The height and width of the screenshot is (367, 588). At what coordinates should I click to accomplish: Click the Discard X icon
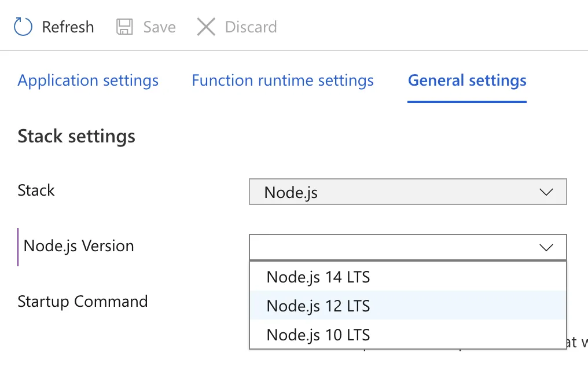(206, 27)
